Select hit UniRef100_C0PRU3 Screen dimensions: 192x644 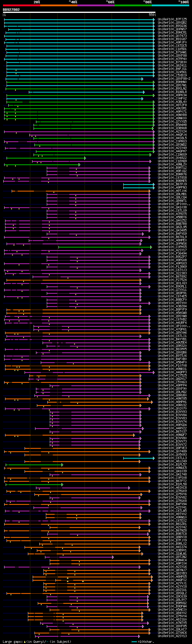pyautogui.click(x=172, y=141)
